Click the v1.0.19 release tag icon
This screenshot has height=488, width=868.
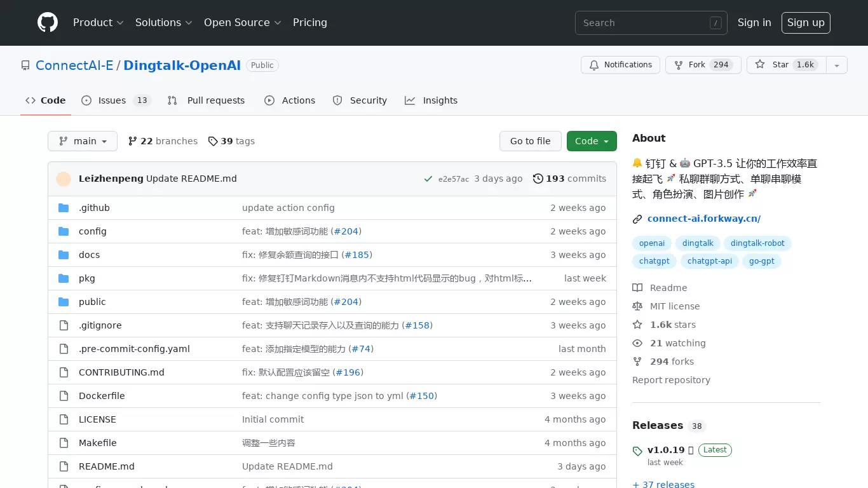(x=637, y=451)
